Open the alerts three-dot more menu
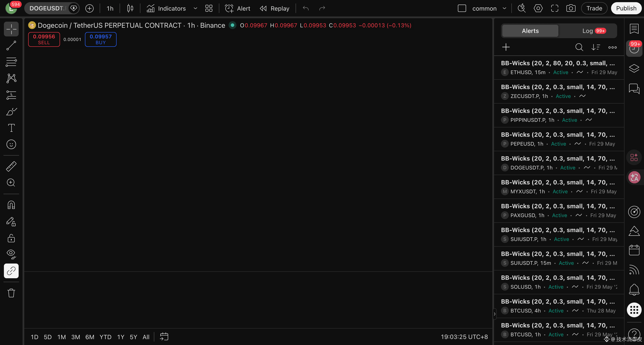Screen dimensions: 644x345 tap(613, 47)
